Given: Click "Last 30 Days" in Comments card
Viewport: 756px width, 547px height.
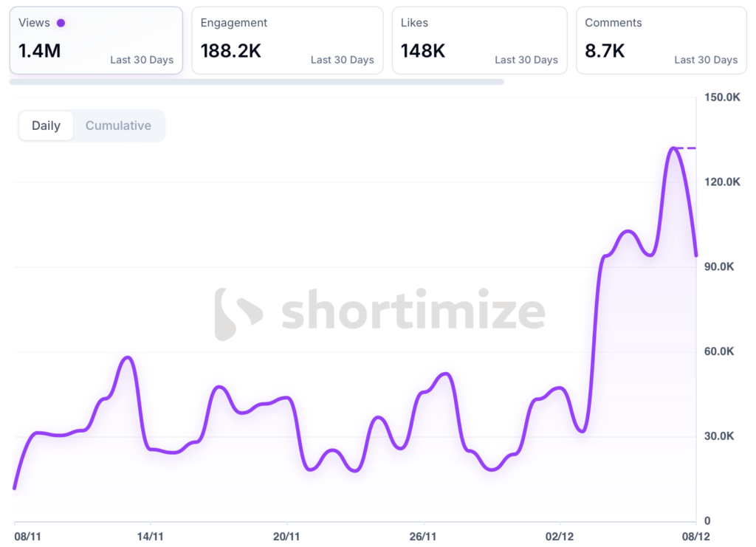Looking at the screenshot, I should (x=706, y=60).
